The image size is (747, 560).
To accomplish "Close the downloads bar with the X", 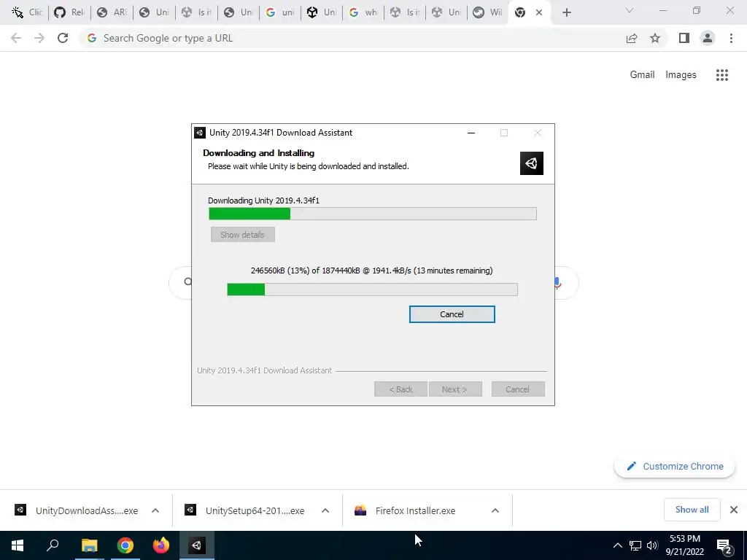I will [x=734, y=510].
